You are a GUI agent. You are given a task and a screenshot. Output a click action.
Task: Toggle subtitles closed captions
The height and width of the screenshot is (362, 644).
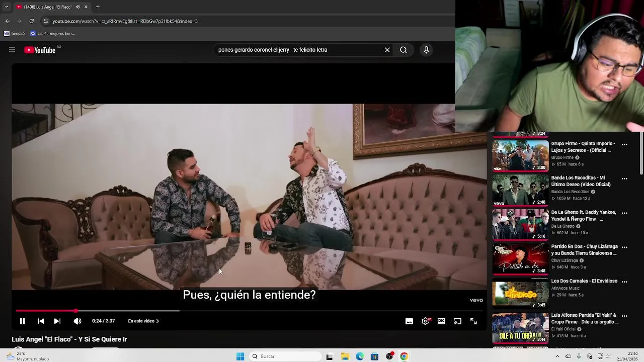(409, 321)
